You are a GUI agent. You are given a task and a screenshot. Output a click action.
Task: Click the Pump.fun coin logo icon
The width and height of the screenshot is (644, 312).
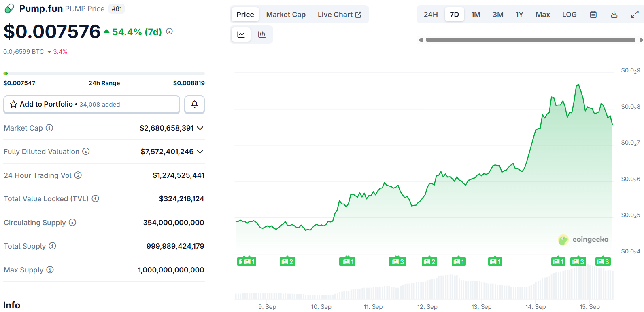coord(9,8)
